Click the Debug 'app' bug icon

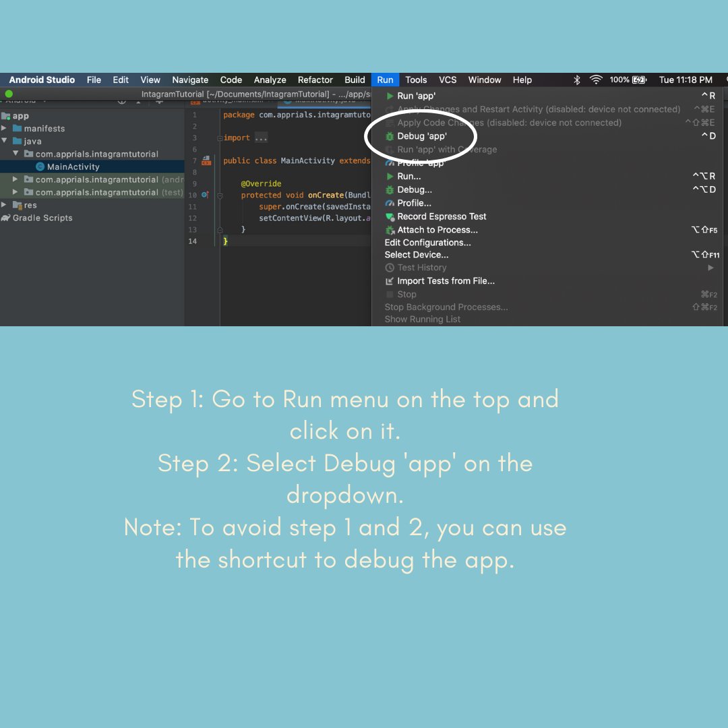pos(390,136)
